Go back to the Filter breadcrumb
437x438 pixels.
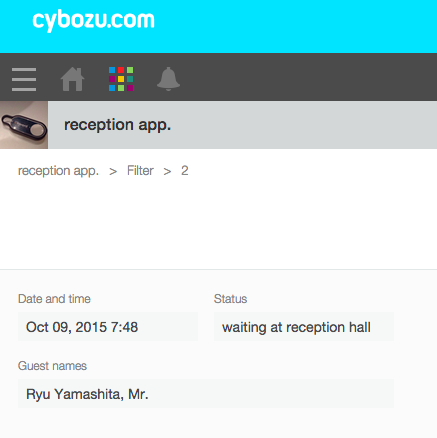click(x=140, y=171)
